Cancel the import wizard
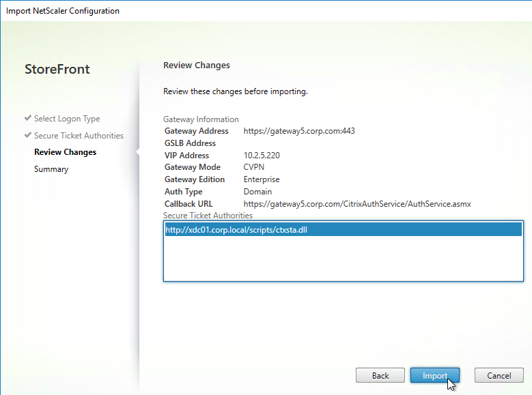The image size is (532, 395). pyautogui.click(x=499, y=375)
